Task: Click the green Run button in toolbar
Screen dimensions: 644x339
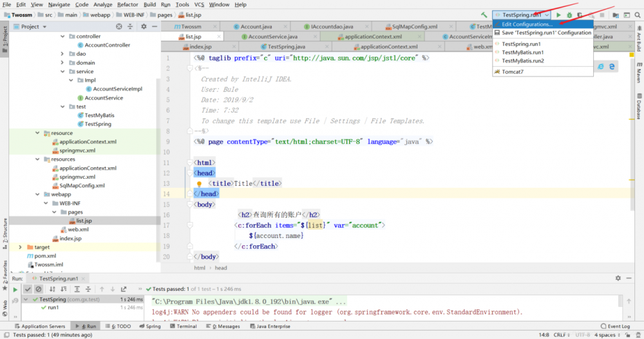Action: (558, 14)
